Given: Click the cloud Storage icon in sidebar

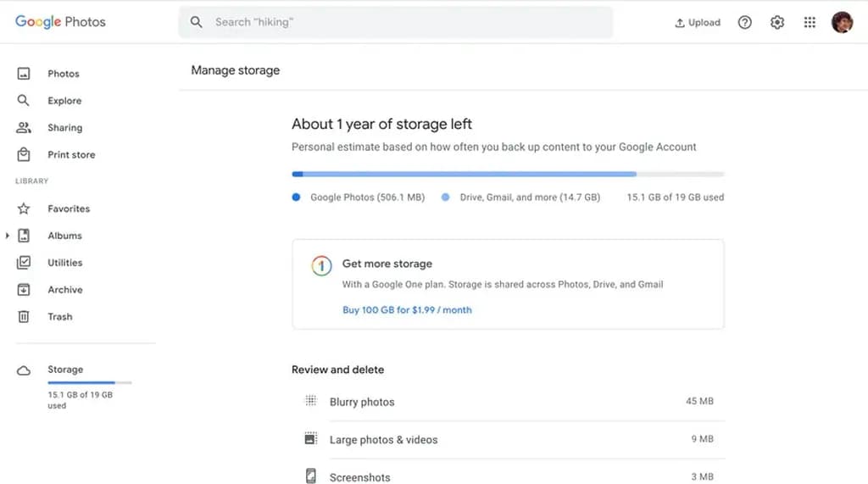Looking at the screenshot, I should 24,370.
